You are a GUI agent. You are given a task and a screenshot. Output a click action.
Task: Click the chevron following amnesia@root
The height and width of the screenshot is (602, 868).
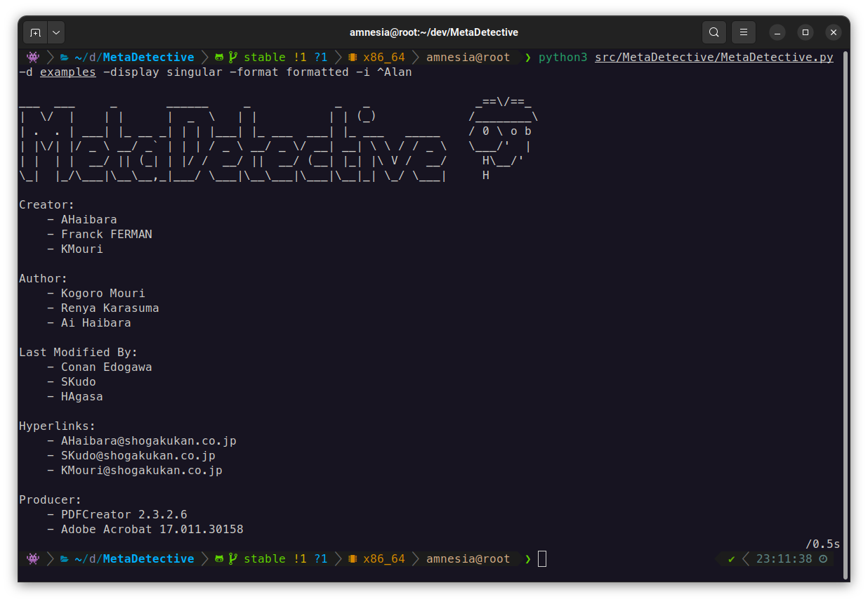[x=527, y=57]
